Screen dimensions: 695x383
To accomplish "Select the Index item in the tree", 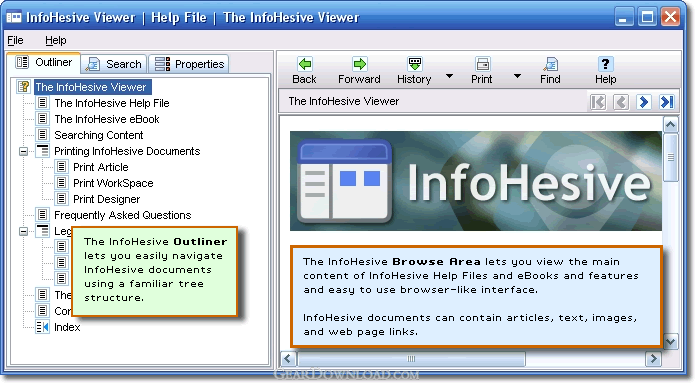I will point(67,327).
